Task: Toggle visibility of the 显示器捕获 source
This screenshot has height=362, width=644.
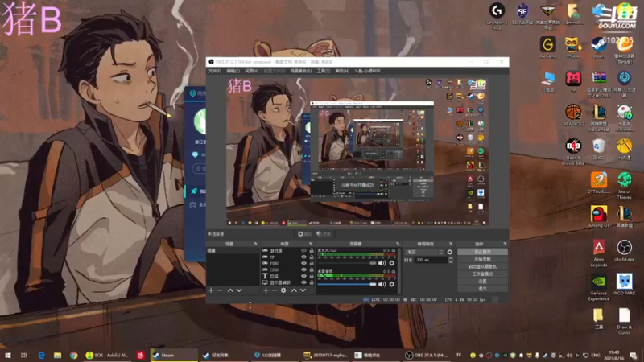Action: (304, 282)
